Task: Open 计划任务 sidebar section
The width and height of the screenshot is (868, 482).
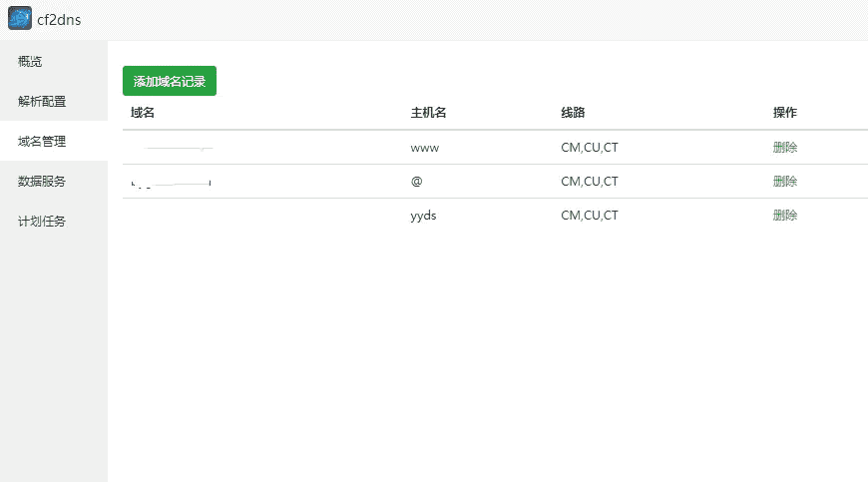Action: (x=54, y=221)
